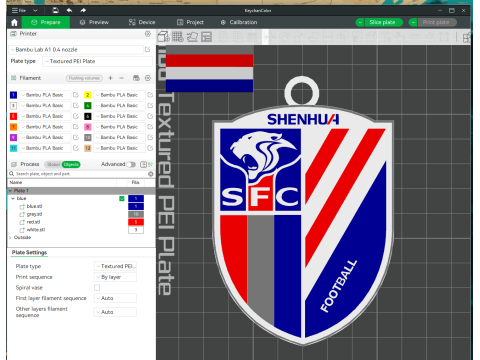
Task: Expand the dropdown arrow beside File menu
Action: pos(35,11)
